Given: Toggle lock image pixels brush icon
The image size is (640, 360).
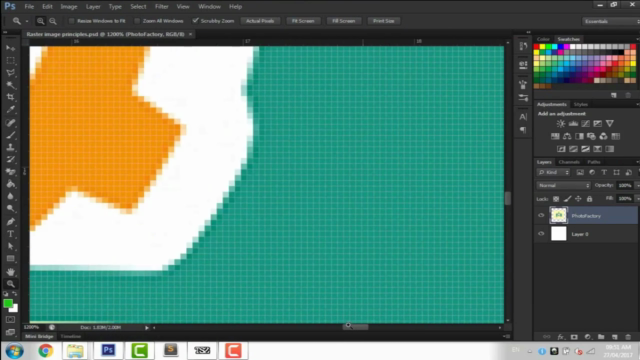Looking at the screenshot, I should [x=567, y=199].
